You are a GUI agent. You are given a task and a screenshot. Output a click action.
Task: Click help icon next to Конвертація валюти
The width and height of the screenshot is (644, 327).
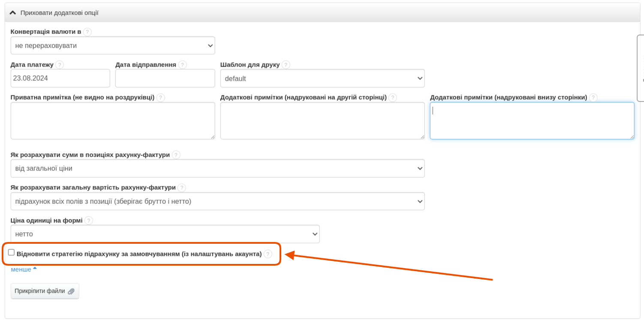point(87,32)
